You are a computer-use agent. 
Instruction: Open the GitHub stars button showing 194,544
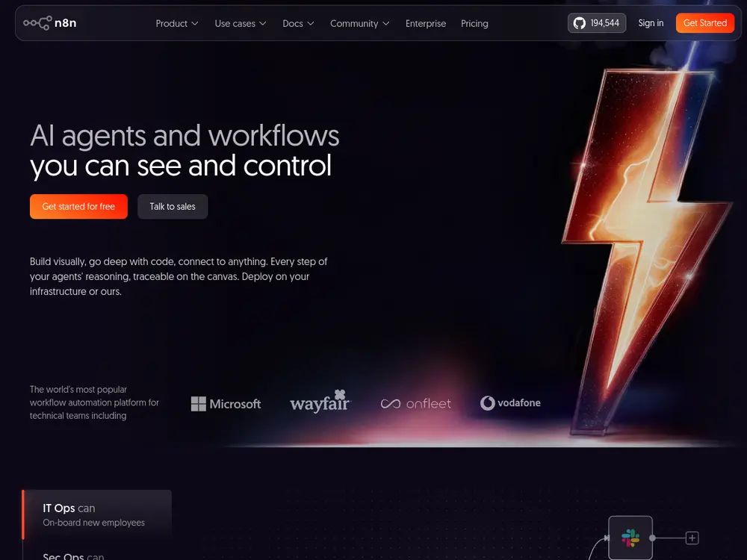[596, 23]
